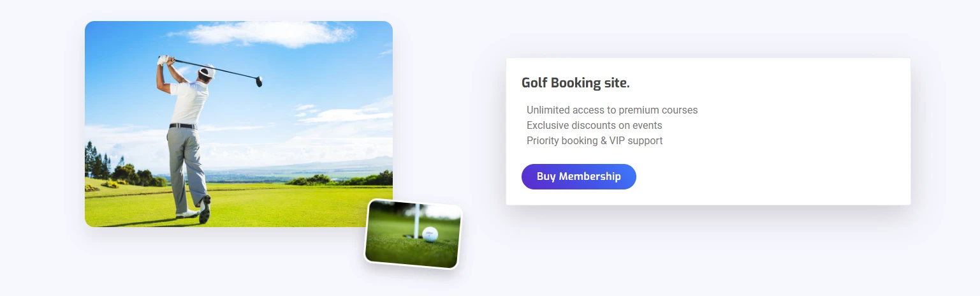Screen dimensions: 980x296
Task: Click the golf club head in photo
Action: (259, 81)
